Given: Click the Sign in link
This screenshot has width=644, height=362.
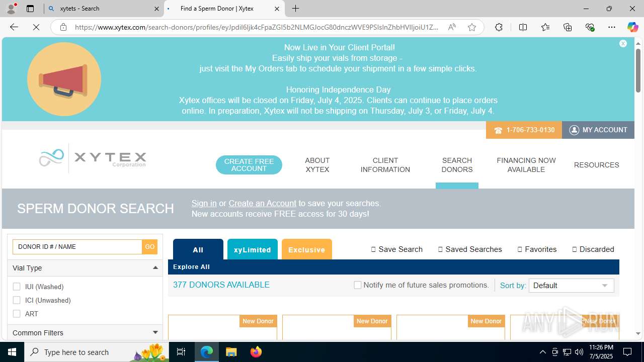Looking at the screenshot, I should click(204, 203).
